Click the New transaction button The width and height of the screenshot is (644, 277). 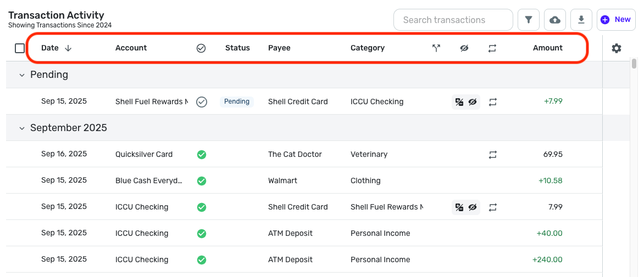tap(616, 20)
